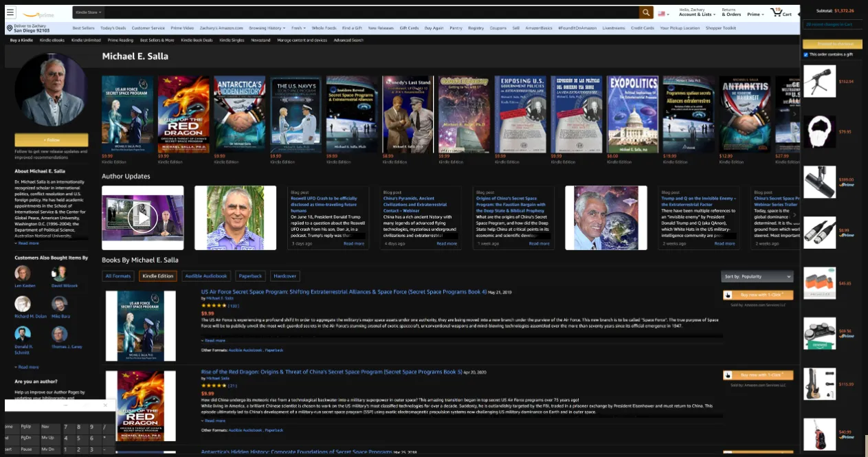Open Advanced Search in the subnav
Image resolution: width=868 pixels, height=457 pixels.
348,41
